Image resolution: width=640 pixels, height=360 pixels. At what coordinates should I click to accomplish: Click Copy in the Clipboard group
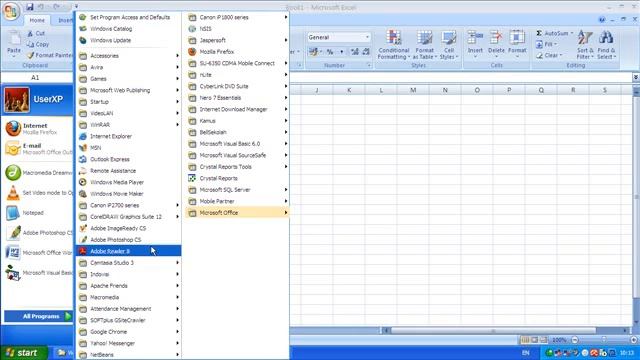pos(38,44)
